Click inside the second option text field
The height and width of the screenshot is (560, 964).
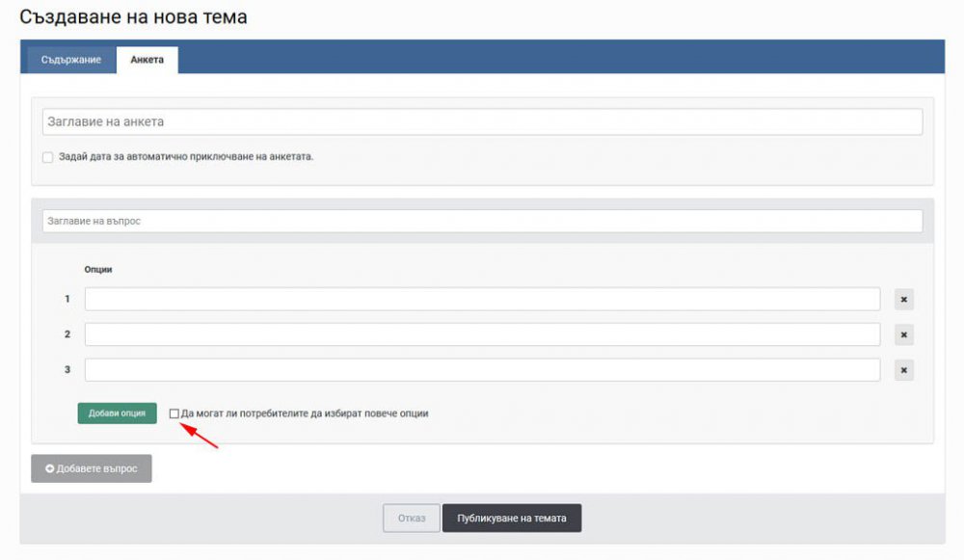pyautogui.click(x=482, y=333)
